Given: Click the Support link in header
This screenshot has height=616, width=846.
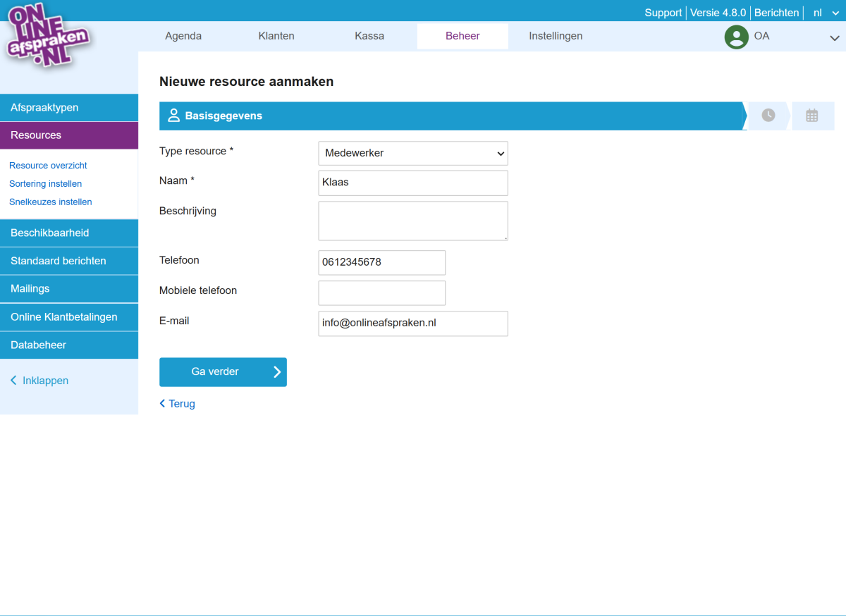Looking at the screenshot, I should click(x=663, y=13).
